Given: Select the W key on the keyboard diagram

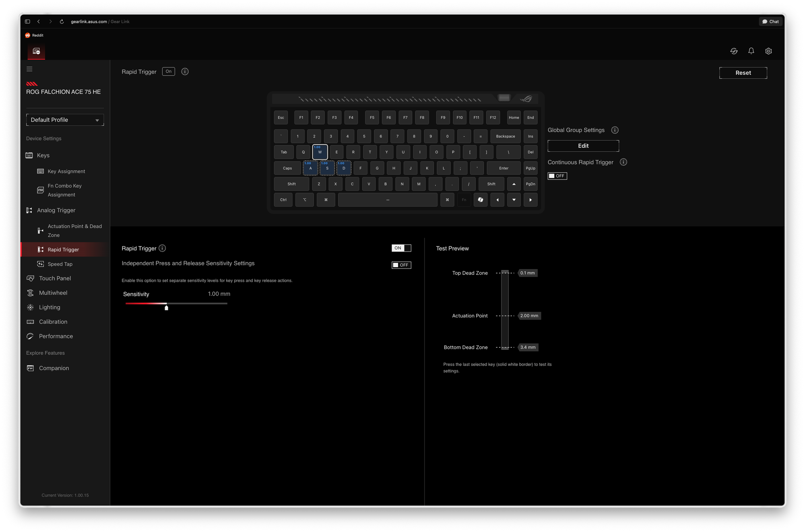Looking at the screenshot, I should click(320, 153).
